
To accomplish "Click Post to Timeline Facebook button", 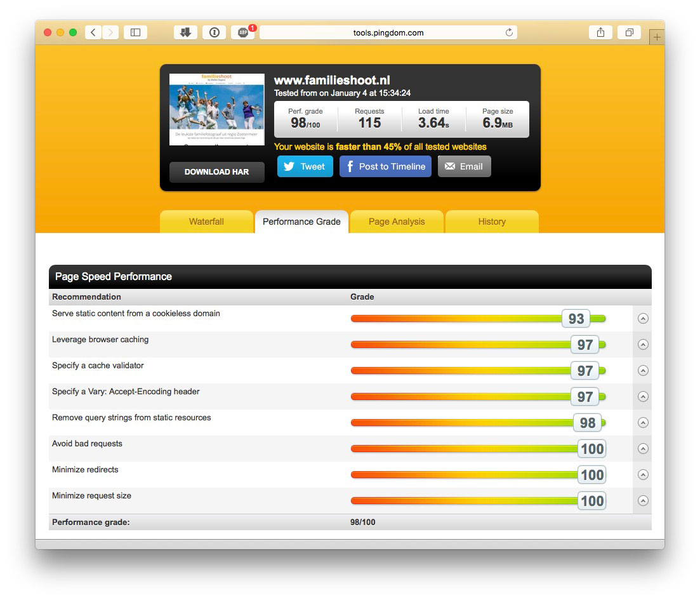I will 385,166.
